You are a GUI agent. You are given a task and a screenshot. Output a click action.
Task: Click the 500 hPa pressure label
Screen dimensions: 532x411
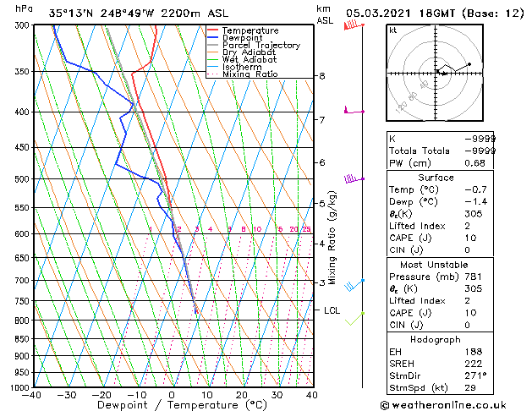pyautogui.click(x=24, y=179)
